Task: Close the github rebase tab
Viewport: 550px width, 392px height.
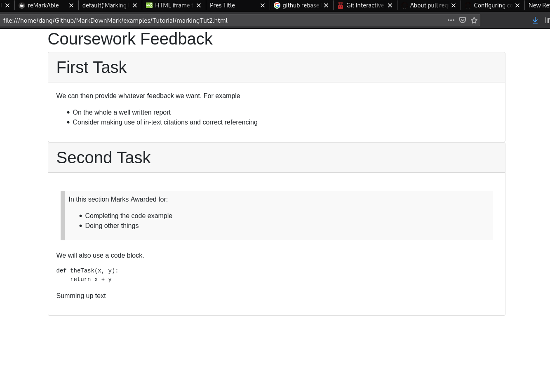Action: click(x=326, y=5)
